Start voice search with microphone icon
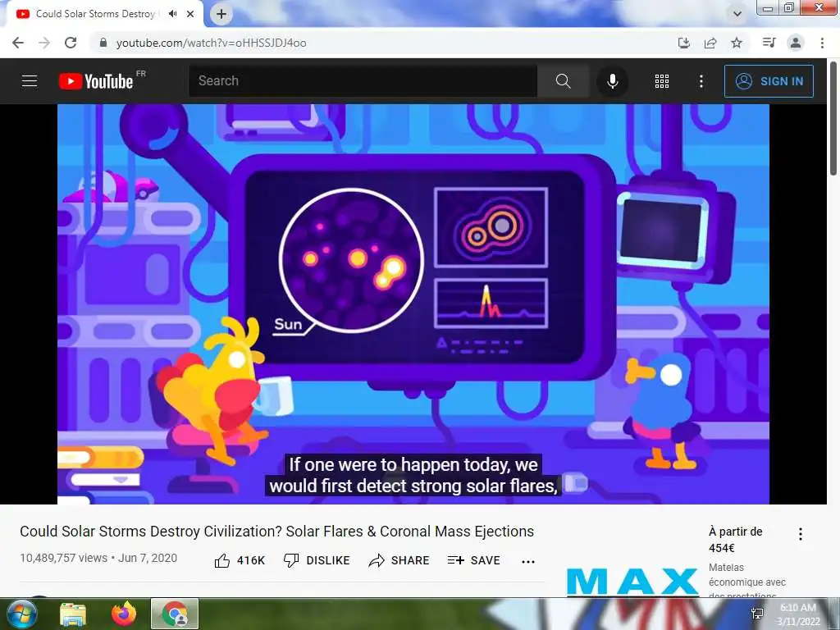Screen dimensions: 840x630 (612, 81)
